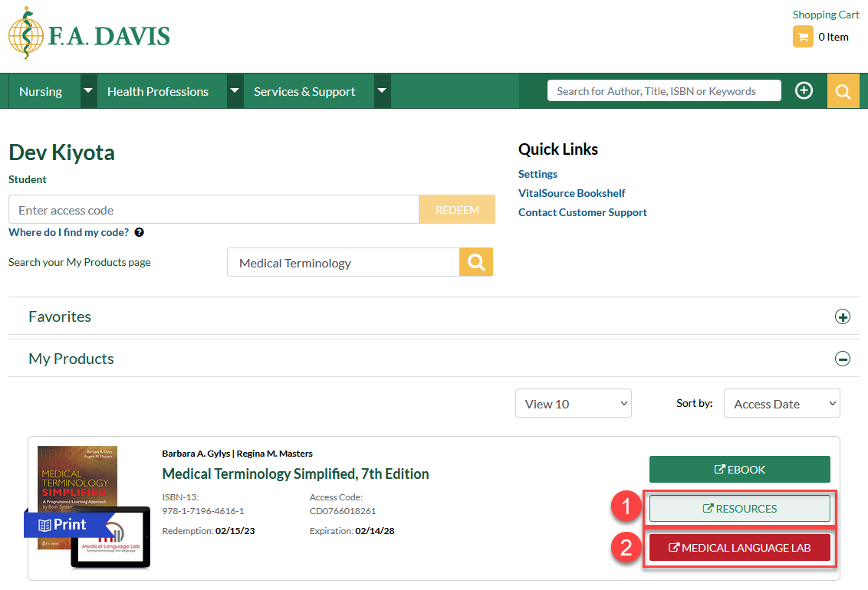Open the shopping cart icon

803,37
